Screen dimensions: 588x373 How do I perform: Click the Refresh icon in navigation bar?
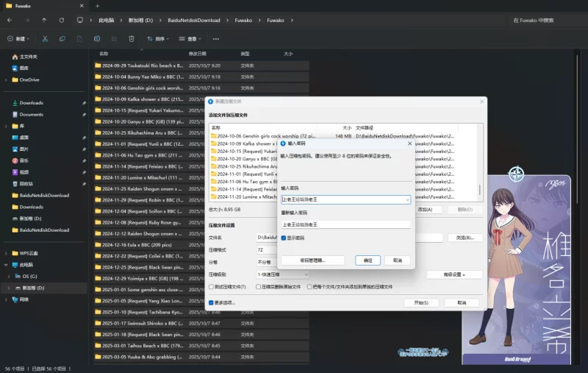click(x=61, y=20)
